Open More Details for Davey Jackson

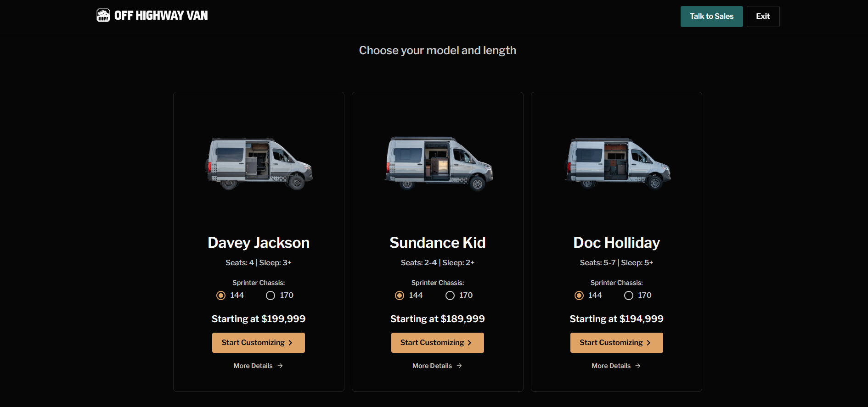pos(253,366)
